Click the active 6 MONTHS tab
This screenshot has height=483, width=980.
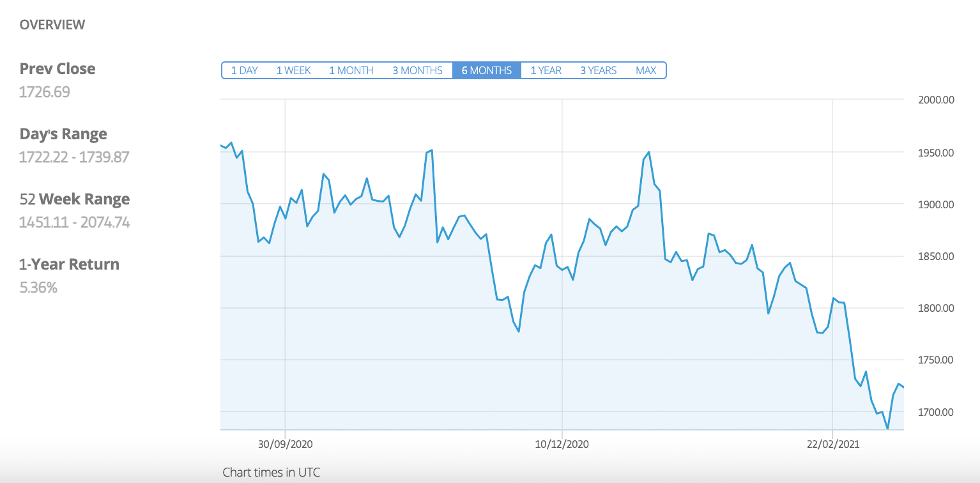[x=487, y=70]
